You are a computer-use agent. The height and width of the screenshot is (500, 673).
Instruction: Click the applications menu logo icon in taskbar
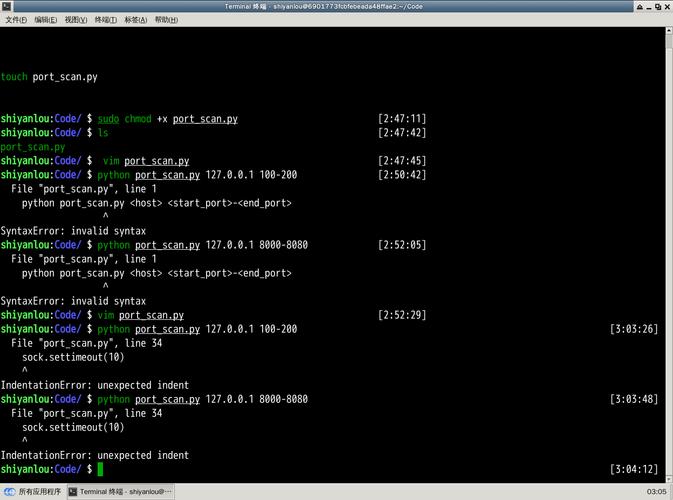click(x=9, y=492)
